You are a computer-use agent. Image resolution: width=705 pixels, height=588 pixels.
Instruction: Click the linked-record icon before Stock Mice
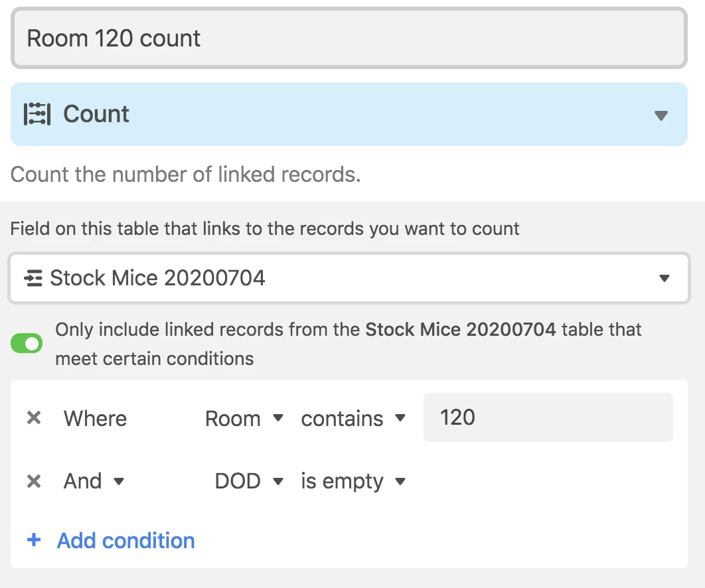[33, 278]
